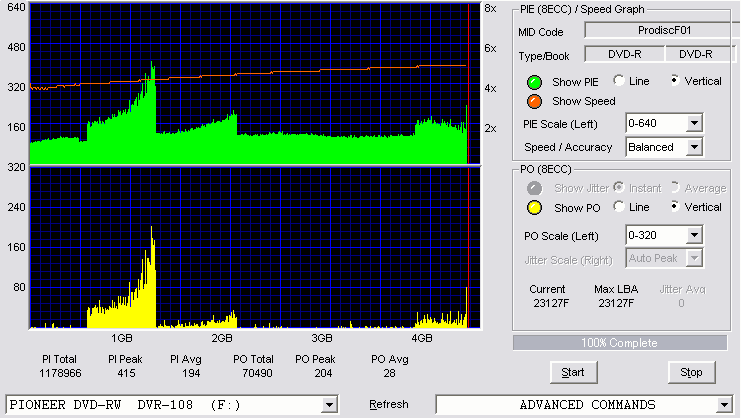Click the second DVD-R Book field
Image resolution: width=741 pixels, height=418 pixels.
(x=700, y=54)
